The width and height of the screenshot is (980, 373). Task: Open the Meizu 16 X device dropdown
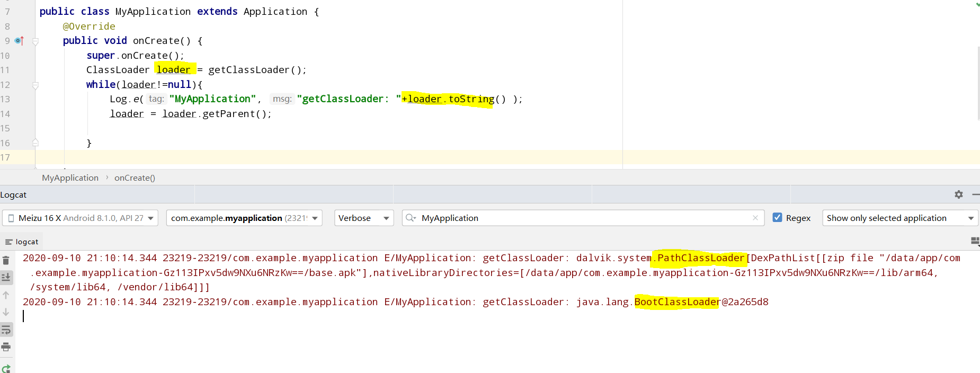[80, 218]
